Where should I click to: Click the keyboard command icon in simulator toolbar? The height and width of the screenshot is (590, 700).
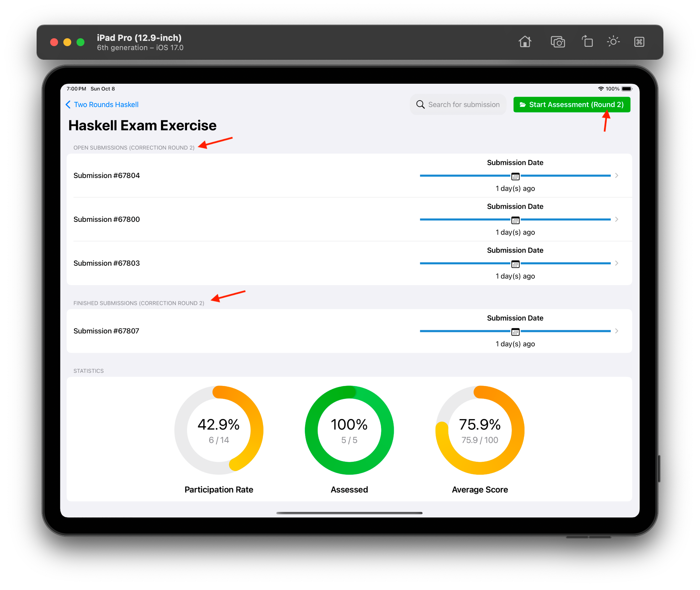639,42
